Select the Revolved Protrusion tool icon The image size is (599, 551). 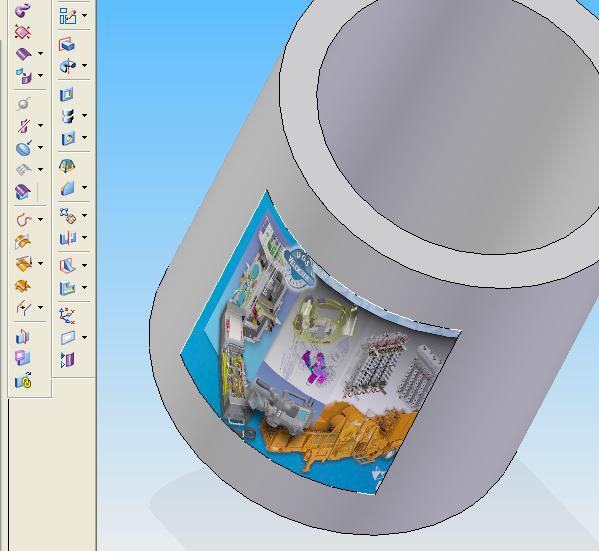(x=68, y=66)
